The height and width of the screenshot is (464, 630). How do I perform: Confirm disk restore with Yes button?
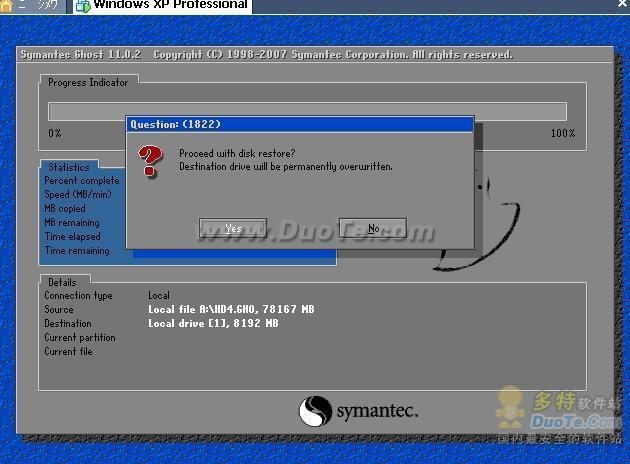(233, 228)
